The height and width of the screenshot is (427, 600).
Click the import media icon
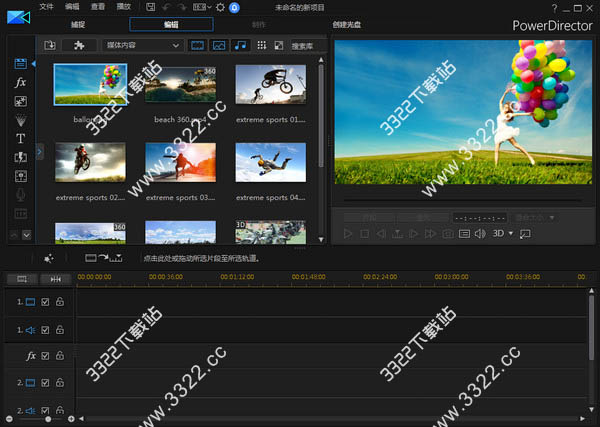pos(50,46)
